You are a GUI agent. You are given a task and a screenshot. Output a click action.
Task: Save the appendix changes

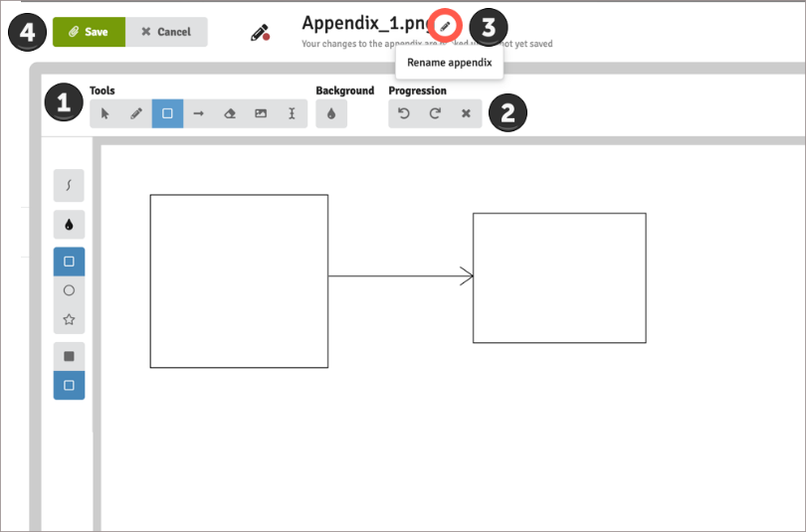(x=89, y=32)
